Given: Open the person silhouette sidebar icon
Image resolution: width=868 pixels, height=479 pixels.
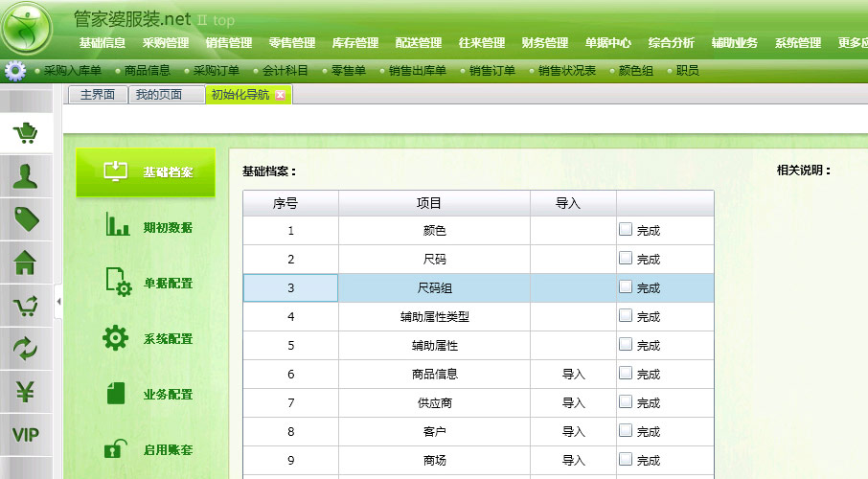Looking at the screenshot, I should 25,175.
